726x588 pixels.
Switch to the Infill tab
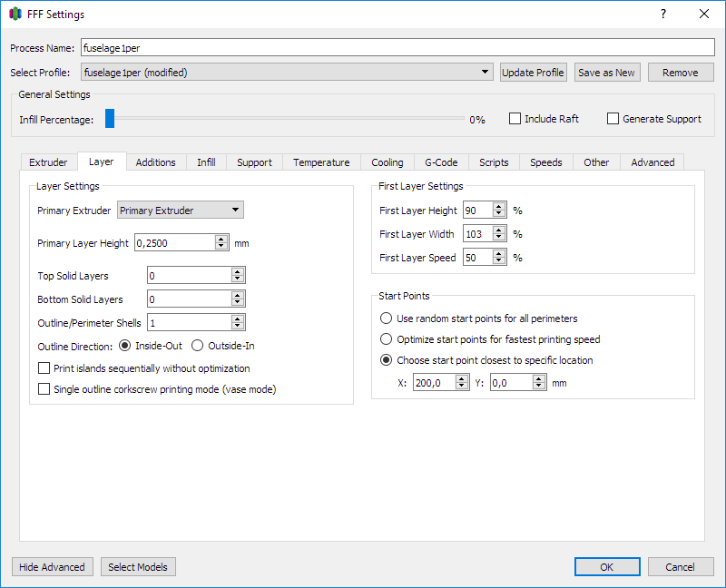click(x=206, y=162)
